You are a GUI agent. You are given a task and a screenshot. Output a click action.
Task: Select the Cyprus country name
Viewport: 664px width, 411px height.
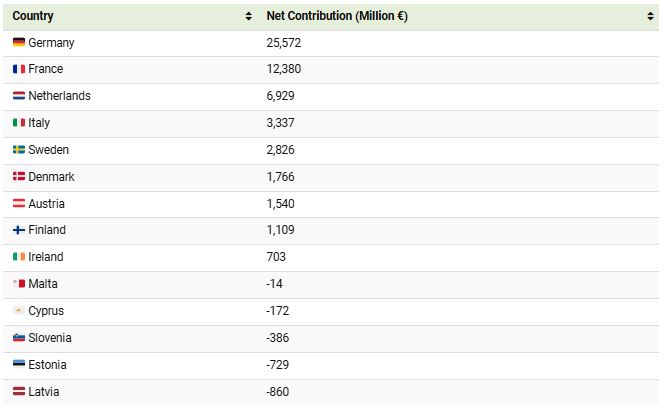tap(46, 311)
